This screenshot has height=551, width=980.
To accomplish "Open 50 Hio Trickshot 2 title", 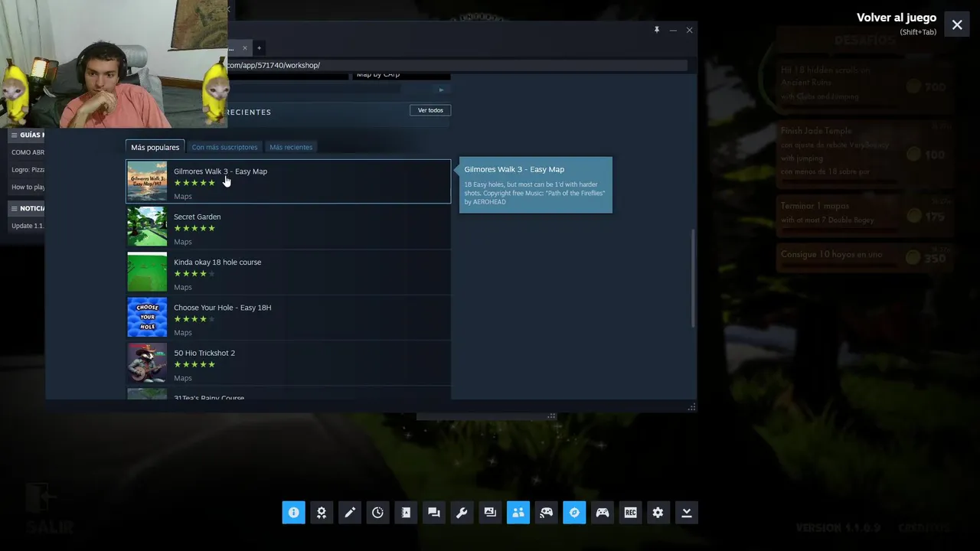I will pyautogui.click(x=204, y=353).
